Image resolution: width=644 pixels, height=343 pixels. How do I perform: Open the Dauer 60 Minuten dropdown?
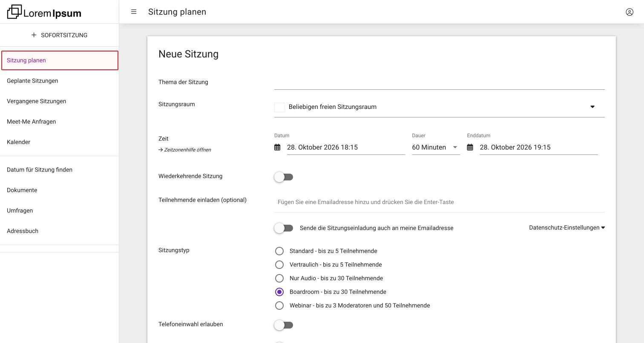click(436, 147)
